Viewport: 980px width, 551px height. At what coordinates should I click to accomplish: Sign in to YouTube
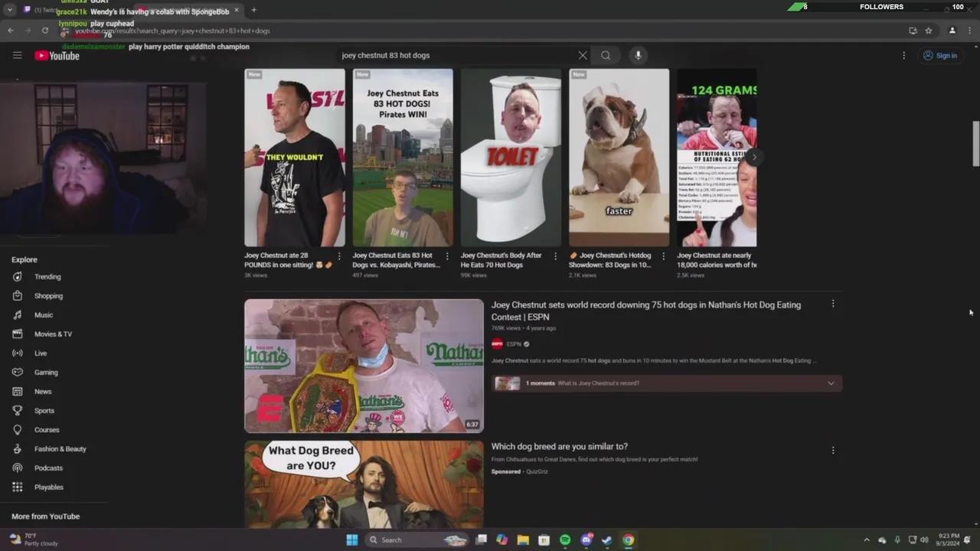click(x=940, y=55)
